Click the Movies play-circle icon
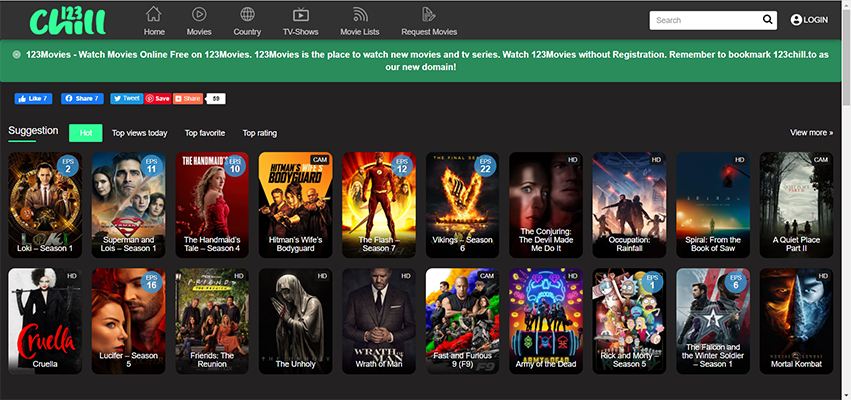The height and width of the screenshot is (400, 851). (199, 14)
